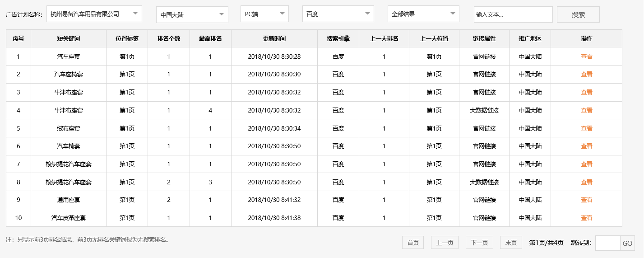Click 官网链接 in the 通用座套 row
This screenshot has width=644, height=258.
pos(484,200)
